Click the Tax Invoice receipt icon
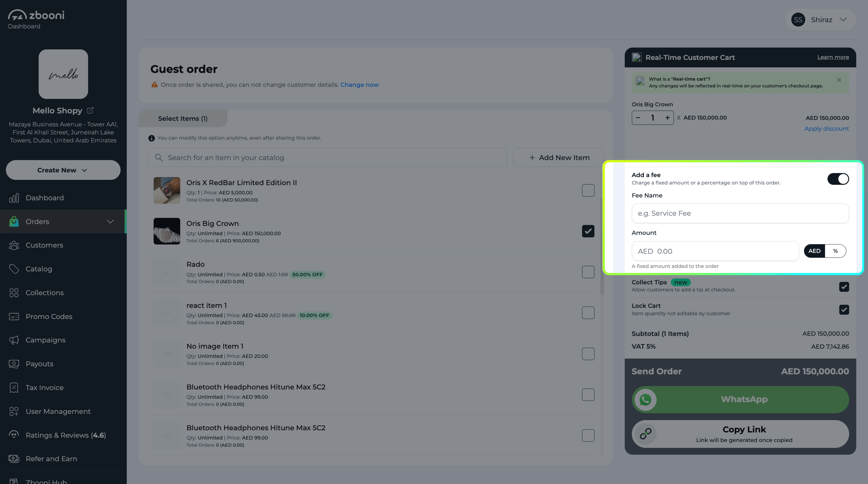868x484 pixels. click(x=14, y=388)
